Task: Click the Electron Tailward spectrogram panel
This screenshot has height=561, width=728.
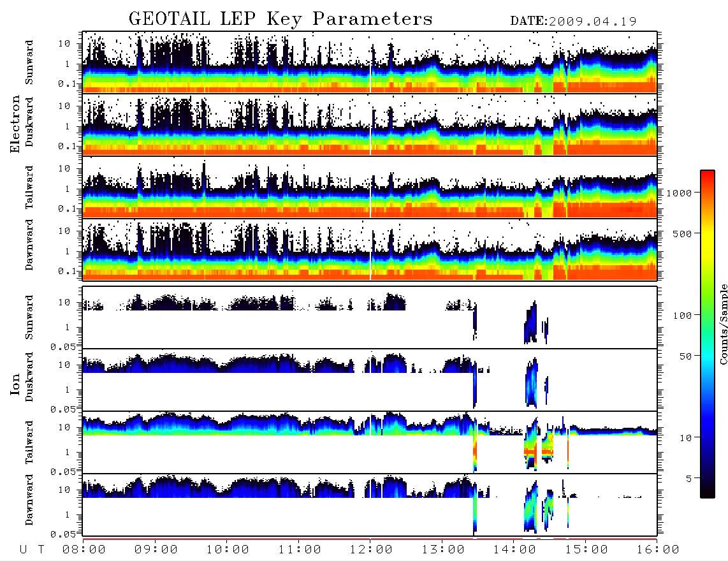Action: pyautogui.click(x=370, y=187)
